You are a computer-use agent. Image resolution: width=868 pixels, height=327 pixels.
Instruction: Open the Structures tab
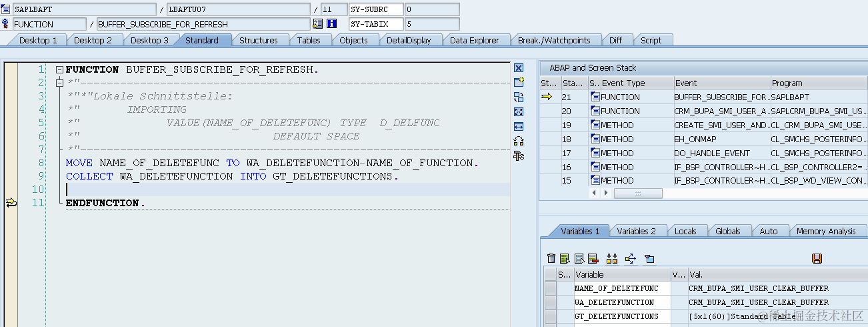(x=259, y=40)
